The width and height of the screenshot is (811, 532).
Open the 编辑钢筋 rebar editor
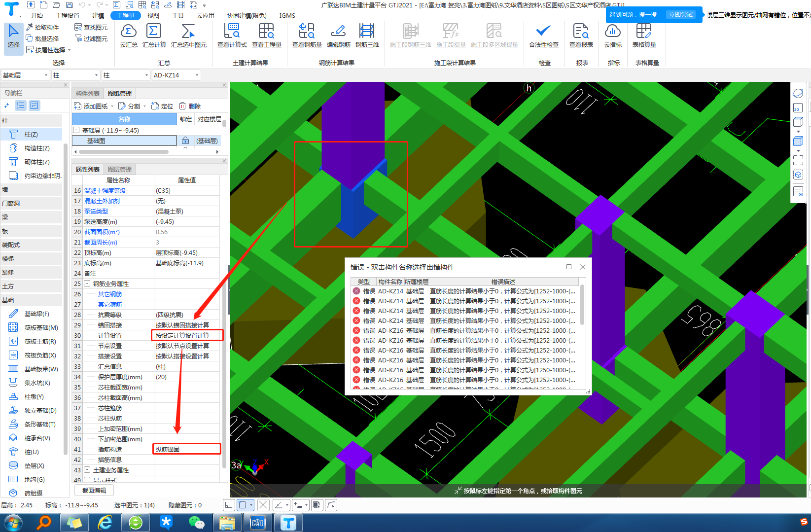click(338, 36)
